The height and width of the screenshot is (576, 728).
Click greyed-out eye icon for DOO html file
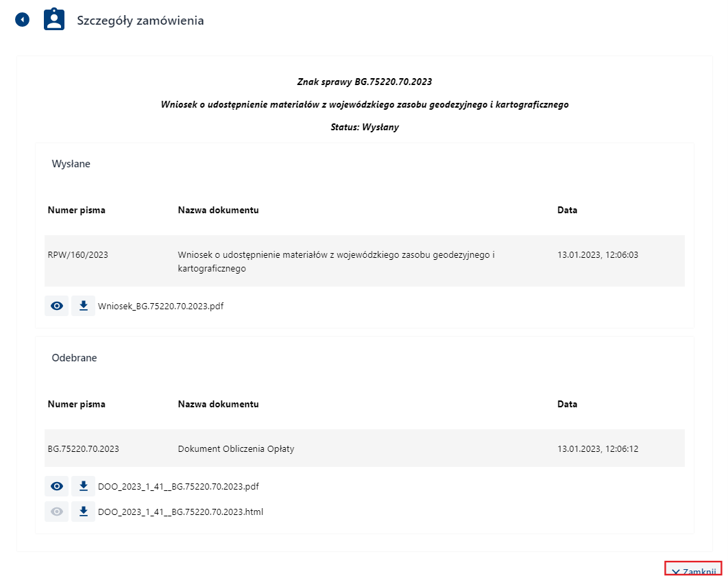[57, 512]
